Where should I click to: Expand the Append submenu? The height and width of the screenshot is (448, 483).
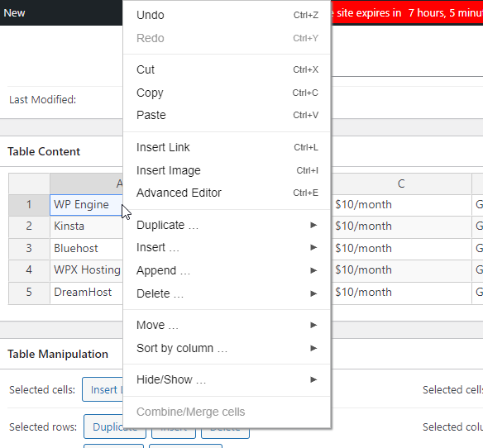click(x=227, y=270)
